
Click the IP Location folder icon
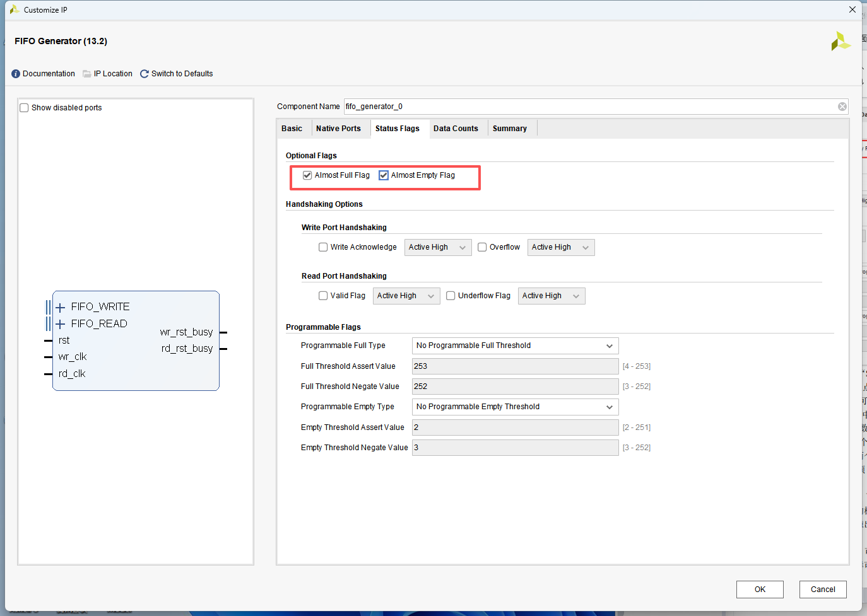[87, 74]
